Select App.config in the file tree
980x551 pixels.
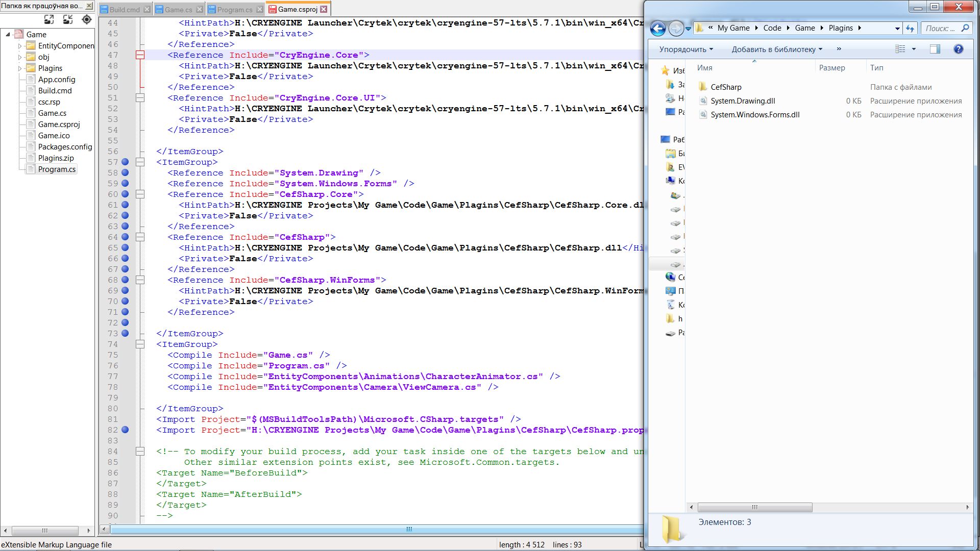coord(57,79)
